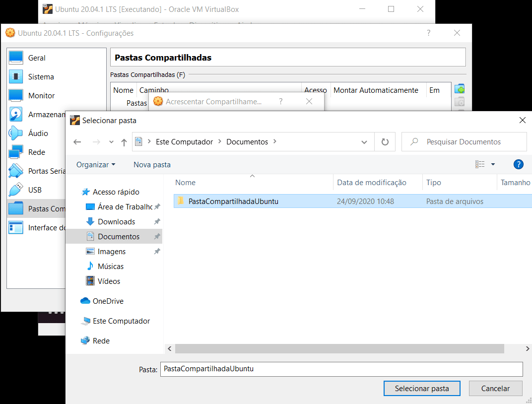Click Pesquisar Documentos search box
The height and width of the screenshot is (404, 532).
pos(464,142)
